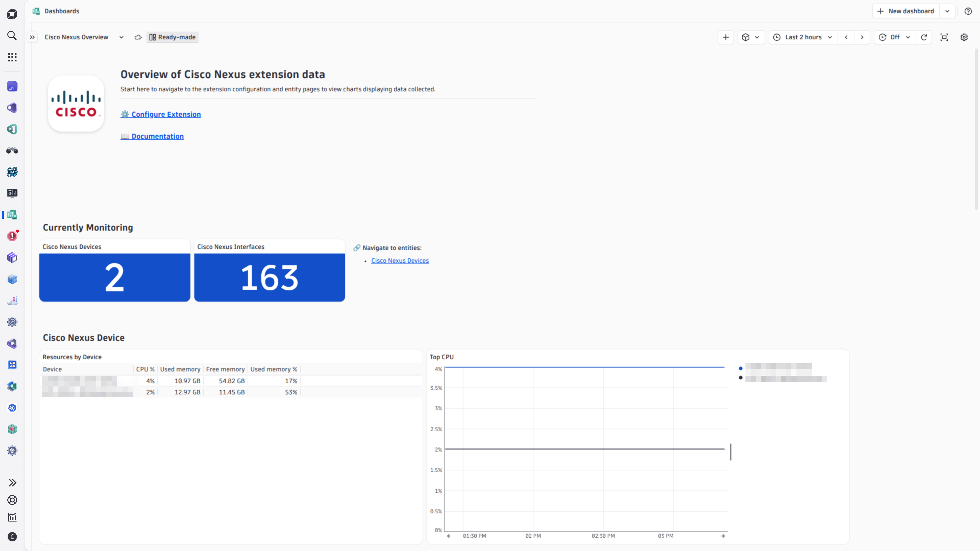This screenshot has width=980, height=551.
Task: Sort by Free memory column header
Action: coord(226,369)
